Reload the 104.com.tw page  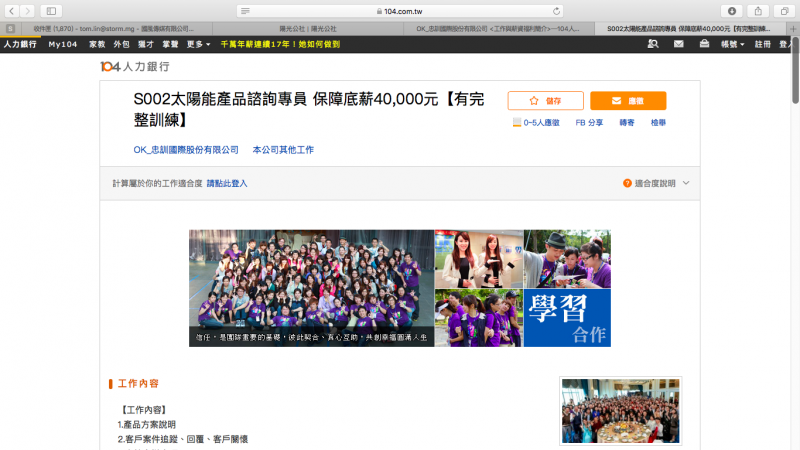coord(556,11)
